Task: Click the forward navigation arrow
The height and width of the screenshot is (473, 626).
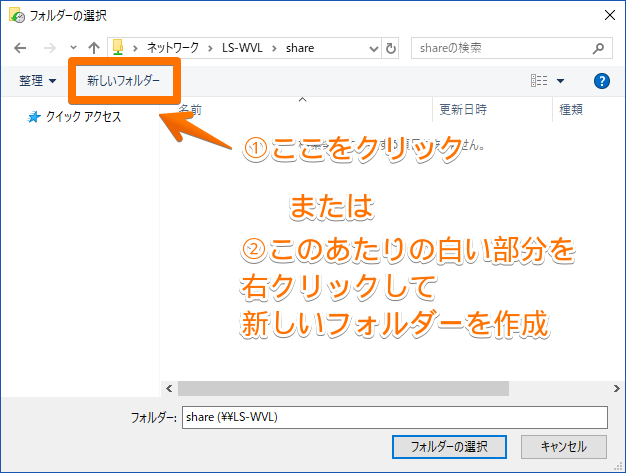Action: coord(50,48)
